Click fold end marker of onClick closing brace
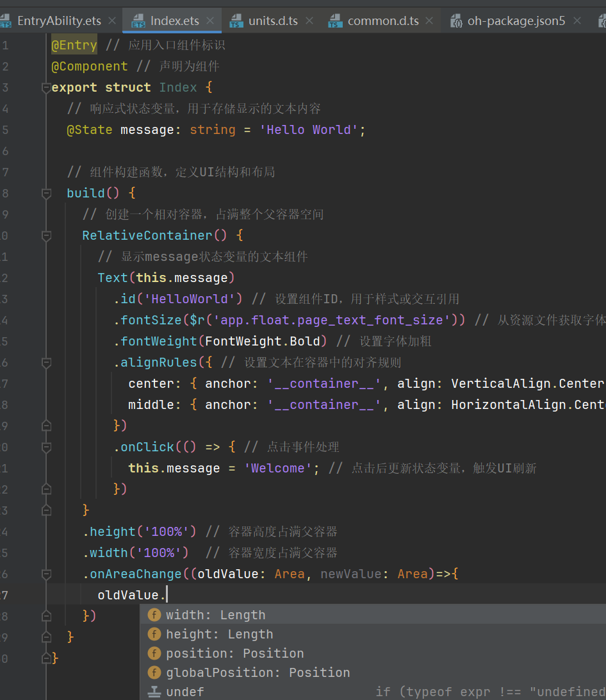This screenshot has width=606, height=700. (46, 489)
